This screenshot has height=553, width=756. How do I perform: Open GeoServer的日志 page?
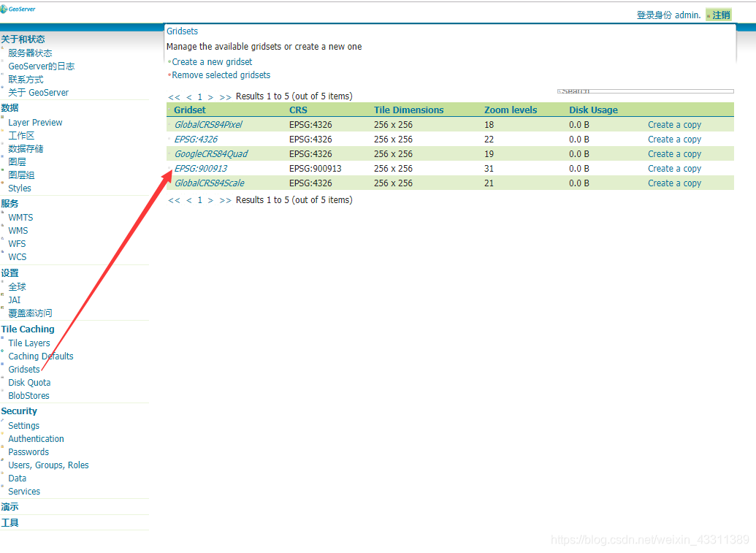point(41,66)
